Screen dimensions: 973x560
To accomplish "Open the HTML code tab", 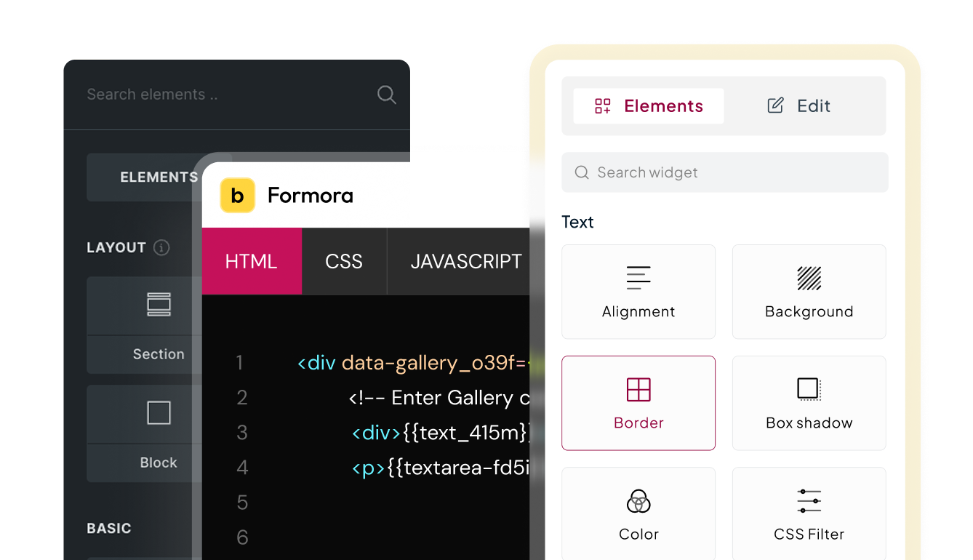I will tap(252, 261).
